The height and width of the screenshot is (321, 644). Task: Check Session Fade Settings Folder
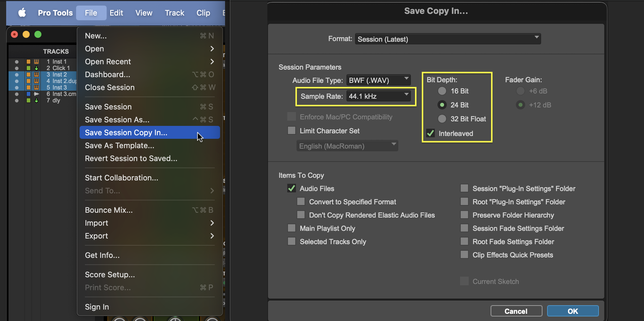click(464, 228)
